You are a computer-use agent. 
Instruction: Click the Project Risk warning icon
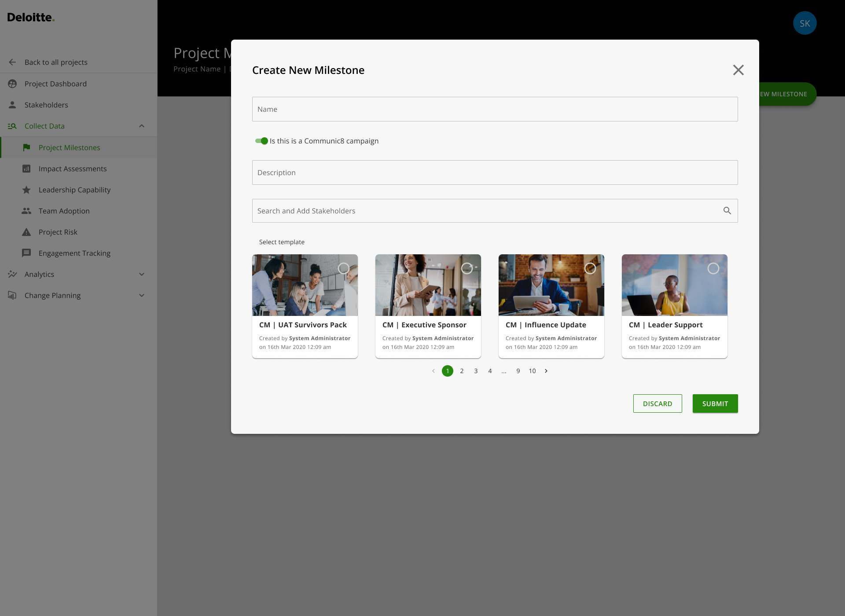point(26,232)
